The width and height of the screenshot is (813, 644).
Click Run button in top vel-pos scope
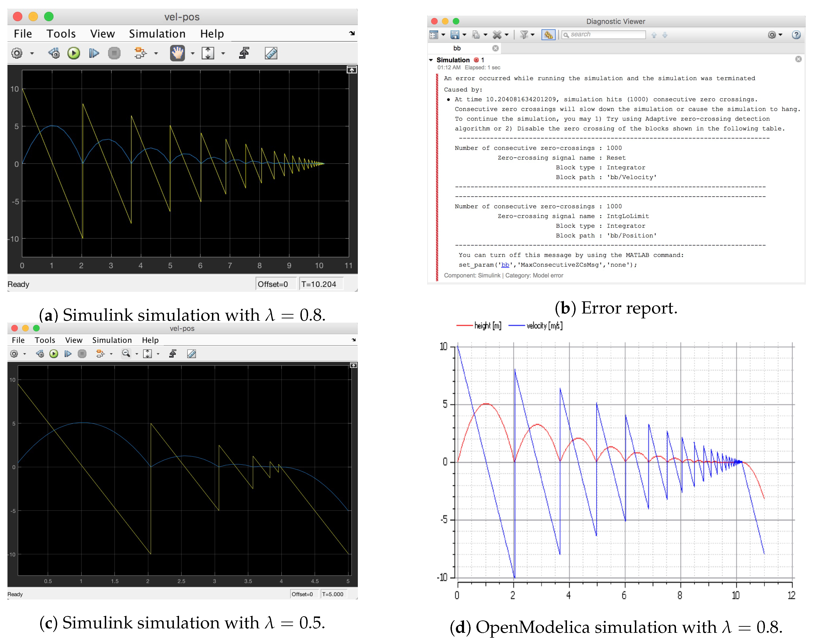coord(74,53)
